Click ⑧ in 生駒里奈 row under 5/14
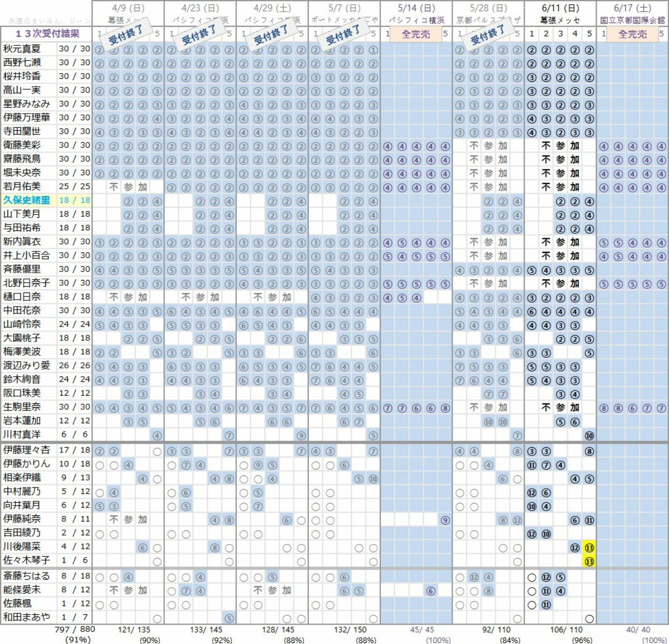The width and height of the screenshot is (669, 644). point(445,408)
